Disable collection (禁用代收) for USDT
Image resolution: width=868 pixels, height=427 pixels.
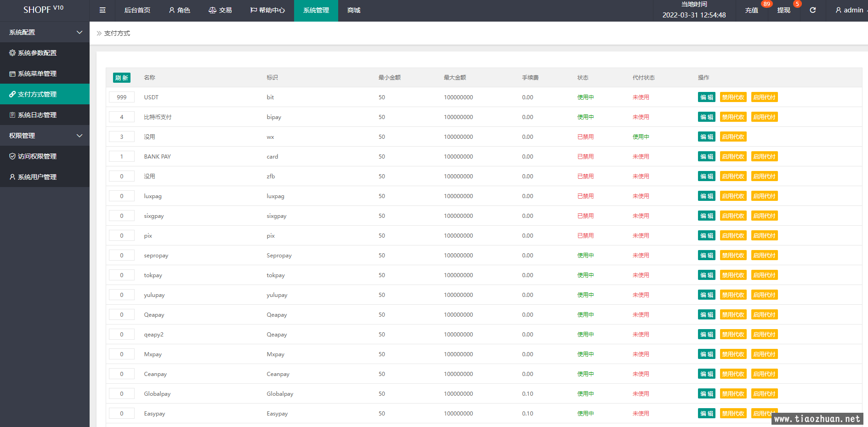[733, 97]
